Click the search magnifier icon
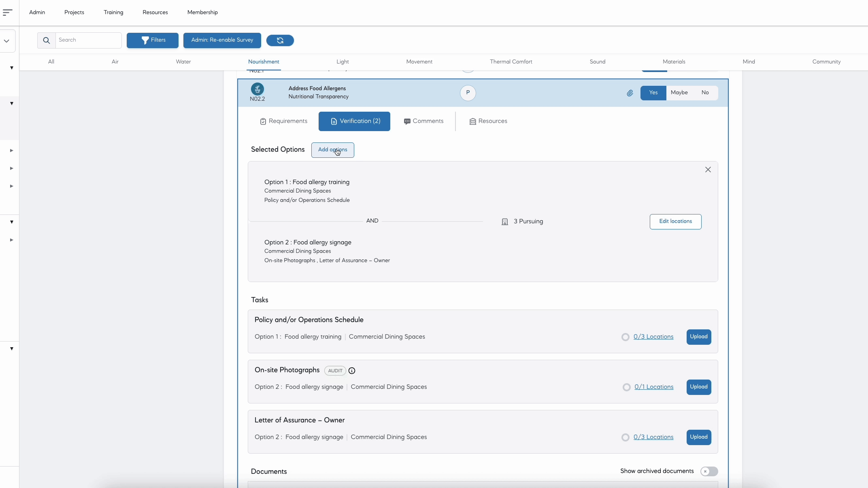 pyautogui.click(x=47, y=40)
